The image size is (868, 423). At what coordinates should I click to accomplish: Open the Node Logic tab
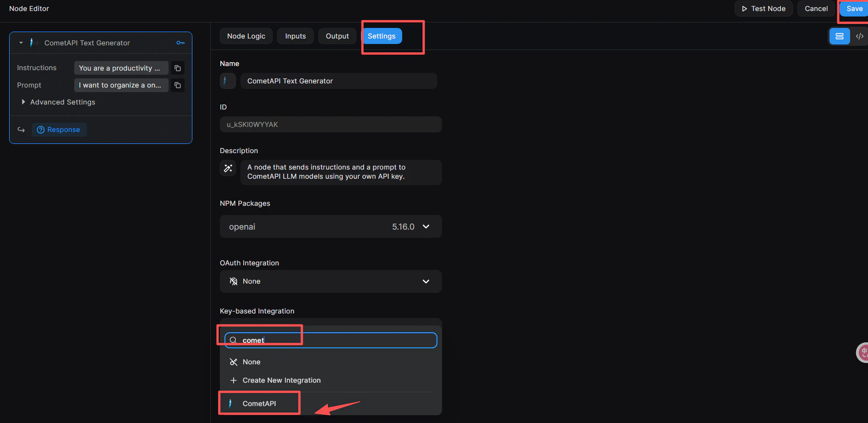pyautogui.click(x=246, y=36)
